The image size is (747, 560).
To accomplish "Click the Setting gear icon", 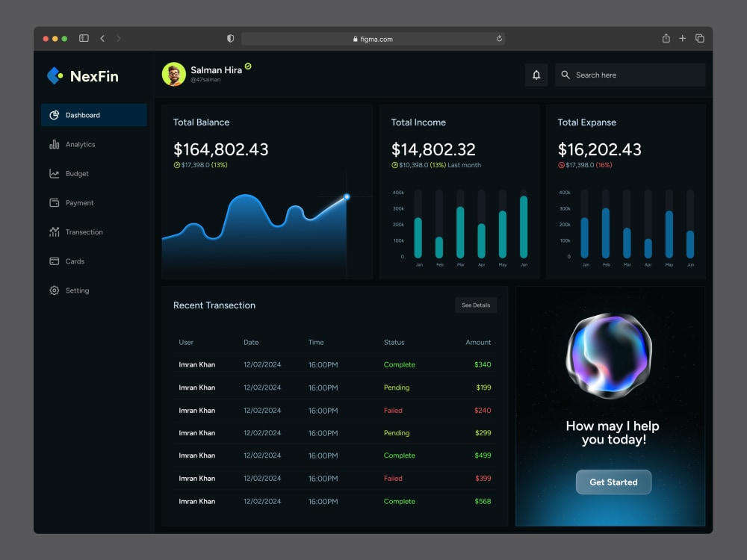I will tap(55, 290).
